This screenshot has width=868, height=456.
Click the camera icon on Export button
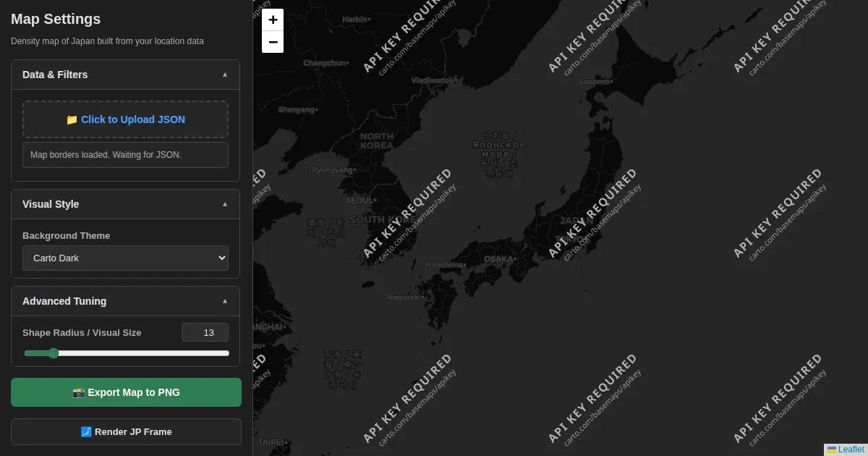[x=79, y=392]
